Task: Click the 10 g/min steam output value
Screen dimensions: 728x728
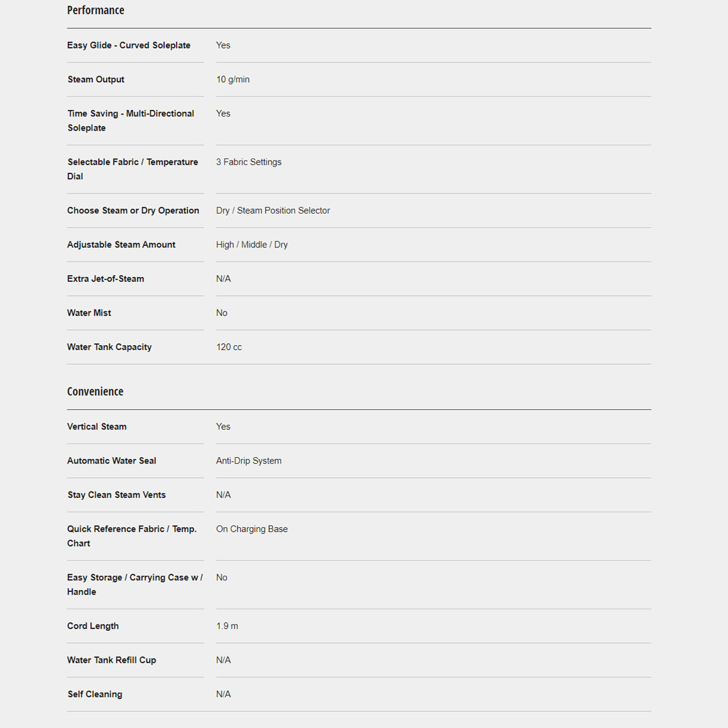Action: click(x=233, y=80)
